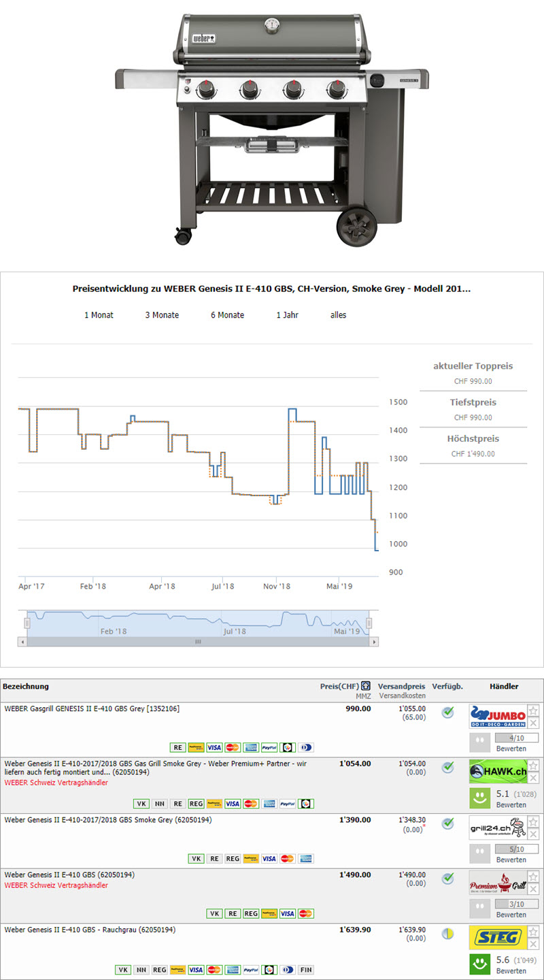Click the MMZ calculator icon beside Preis(CHF)
Screen dimensions: 544x980
366,686
